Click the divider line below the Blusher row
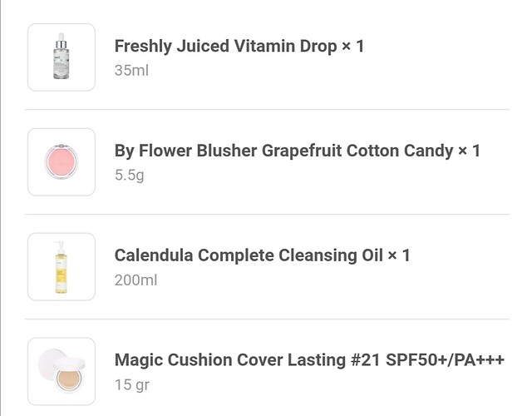The image size is (532, 416). tap(267, 215)
